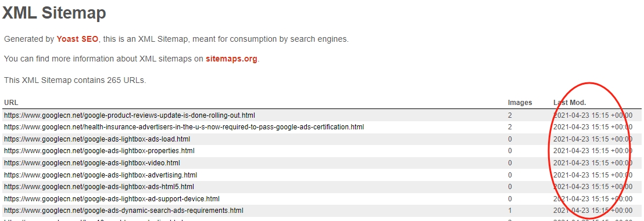Open the Yoast SEO link
Image resolution: width=644 pixels, height=221 pixels.
tap(78, 39)
